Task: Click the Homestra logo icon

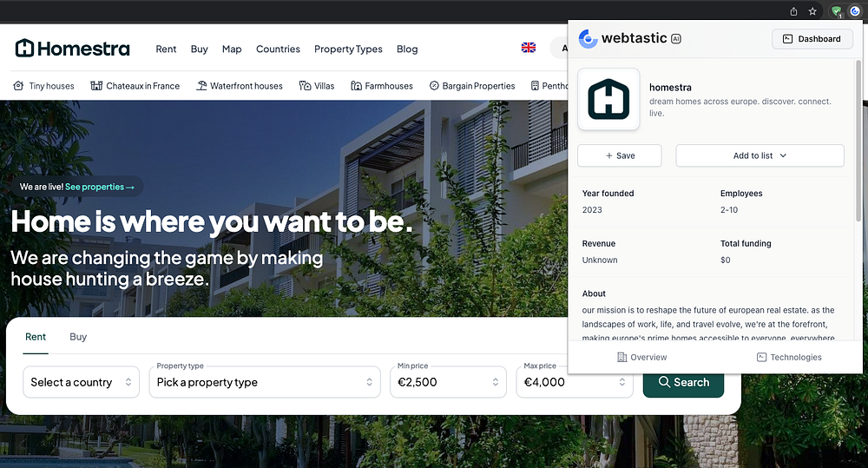Action: (24, 48)
